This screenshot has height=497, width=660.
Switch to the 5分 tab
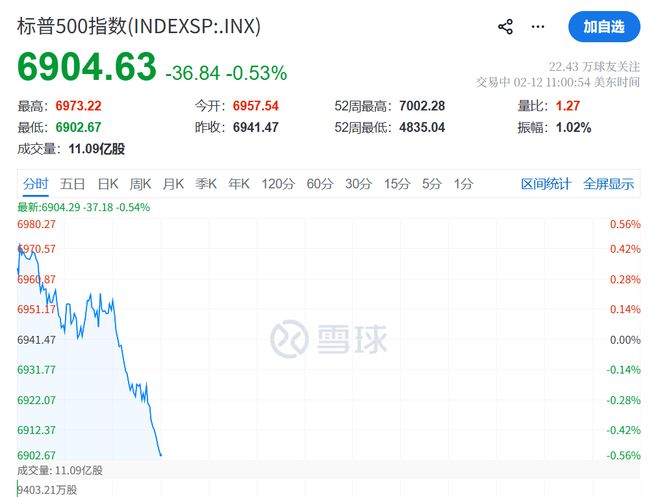pos(431,184)
